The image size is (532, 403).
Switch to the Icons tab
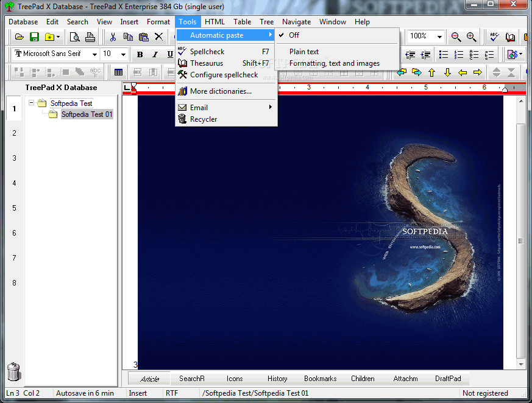click(x=235, y=379)
